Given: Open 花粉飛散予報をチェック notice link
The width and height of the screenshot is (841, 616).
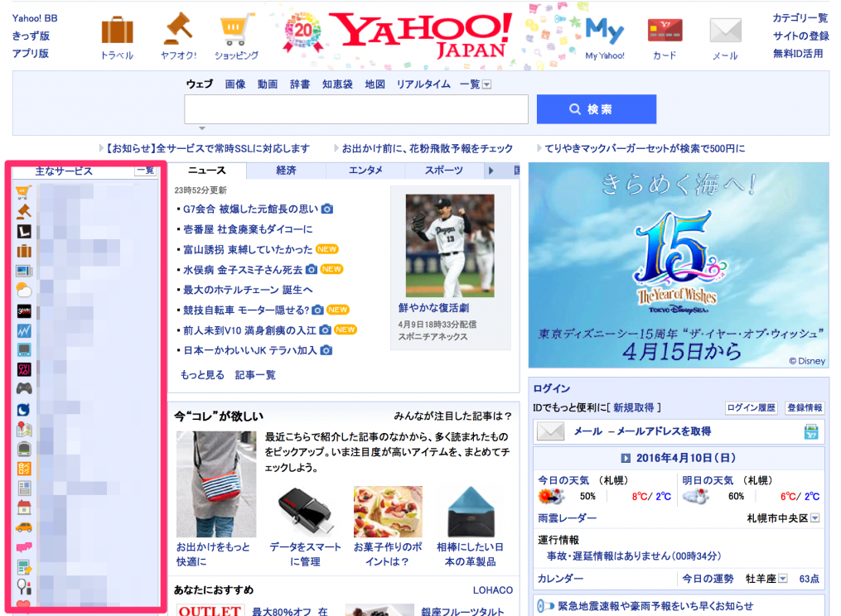Looking at the screenshot, I should [427, 148].
